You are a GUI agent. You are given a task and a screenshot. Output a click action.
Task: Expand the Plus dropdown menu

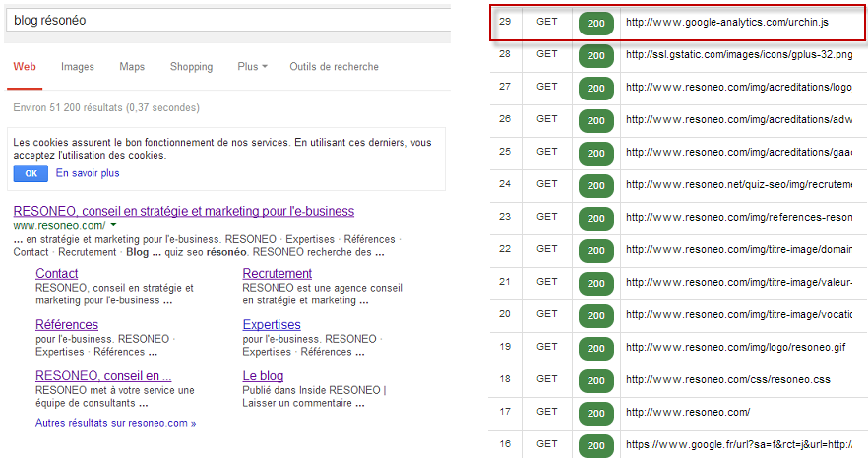[x=252, y=67]
